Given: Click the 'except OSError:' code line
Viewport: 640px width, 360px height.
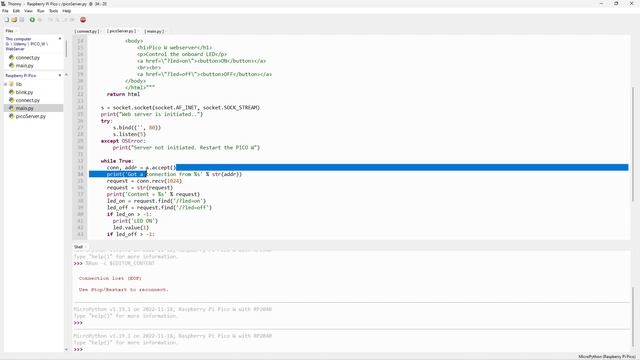Looking at the screenshot, I should pos(123,141).
